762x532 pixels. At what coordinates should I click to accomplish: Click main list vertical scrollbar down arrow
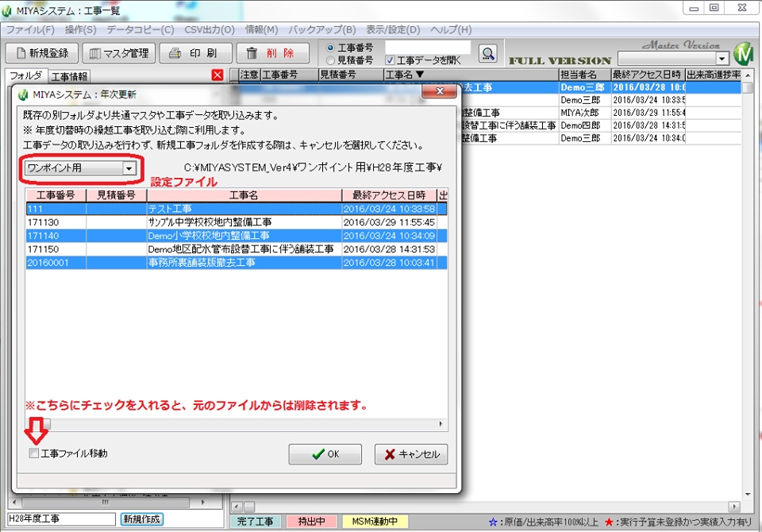coord(748,495)
